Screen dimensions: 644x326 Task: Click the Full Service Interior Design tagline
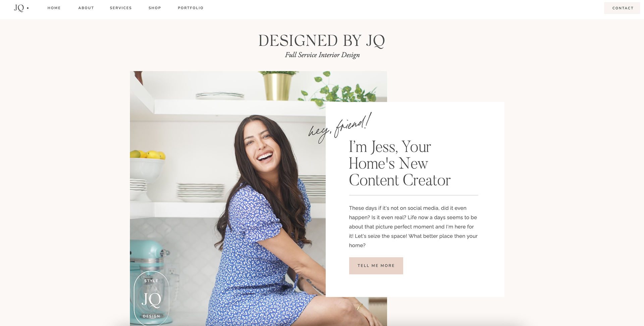tap(322, 55)
